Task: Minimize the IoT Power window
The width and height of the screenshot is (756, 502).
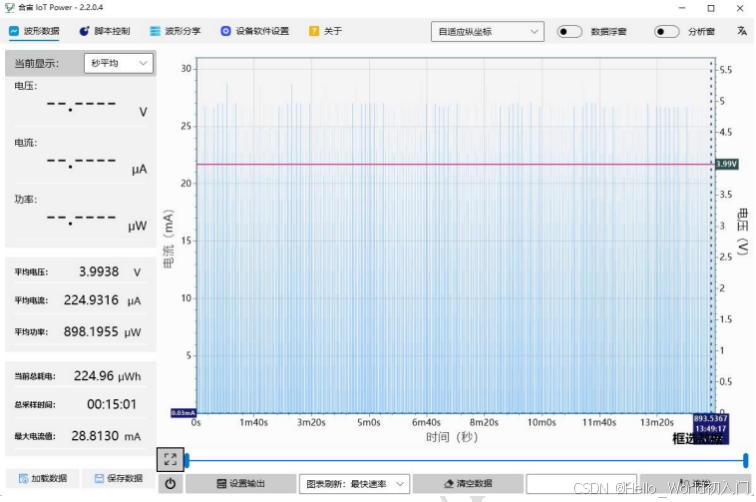Action: point(682,8)
